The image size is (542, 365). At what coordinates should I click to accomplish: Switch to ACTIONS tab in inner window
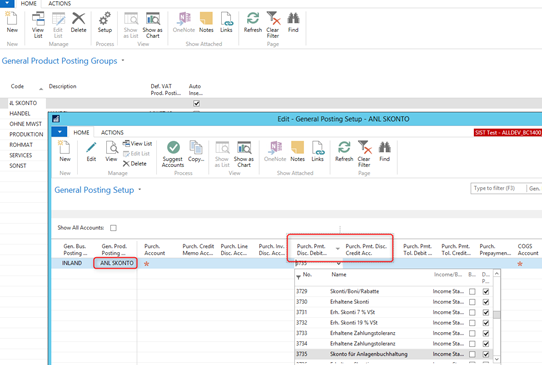tap(112, 132)
